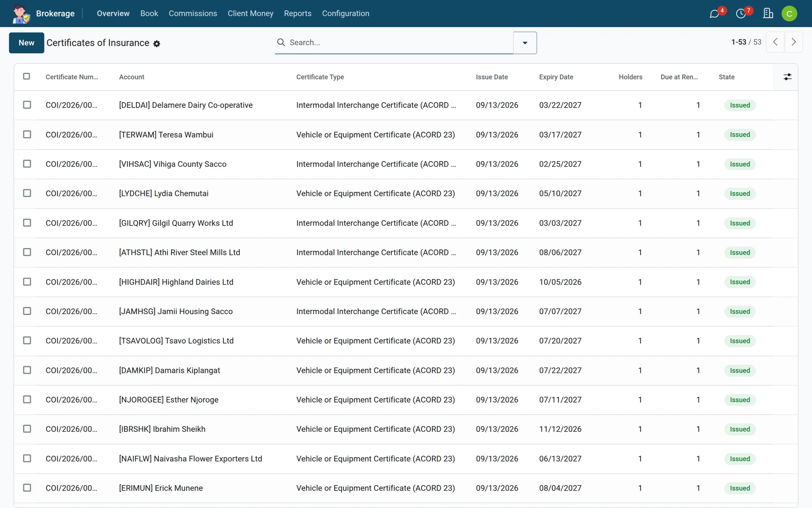Open the Highland Dairies Ltd record
812x508 pixels.
pos(176,282)
